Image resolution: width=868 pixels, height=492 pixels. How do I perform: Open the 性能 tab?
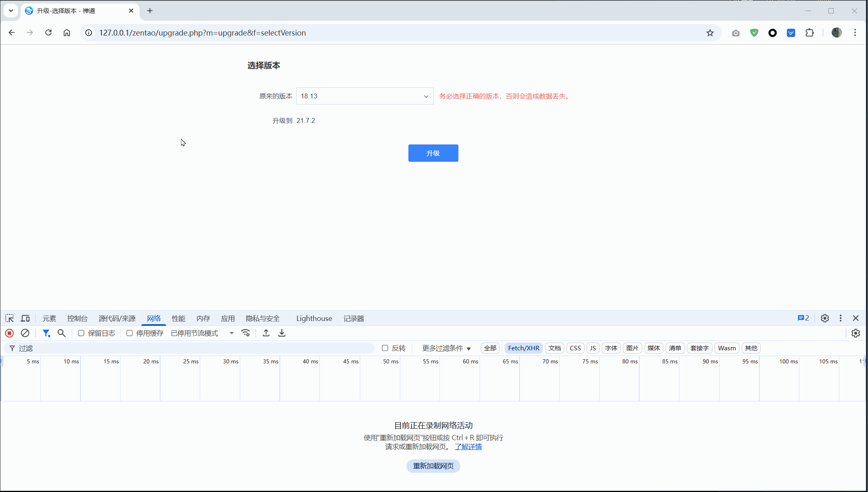coord(179,318)
